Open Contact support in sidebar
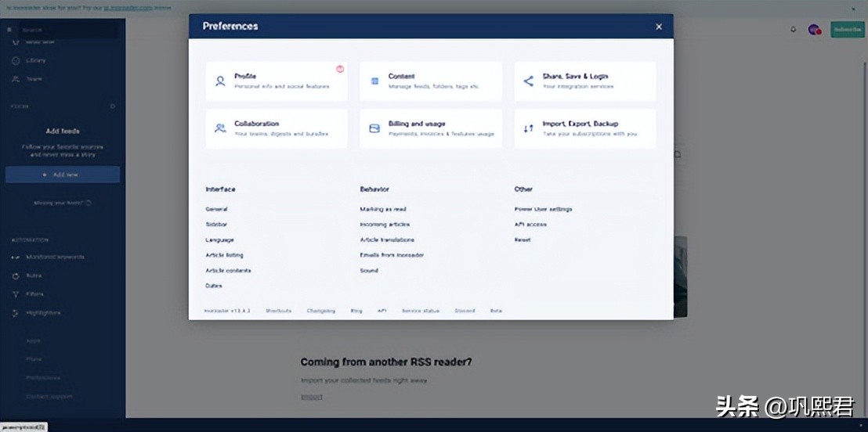This screenshot has height=432, width=868. 49,397
